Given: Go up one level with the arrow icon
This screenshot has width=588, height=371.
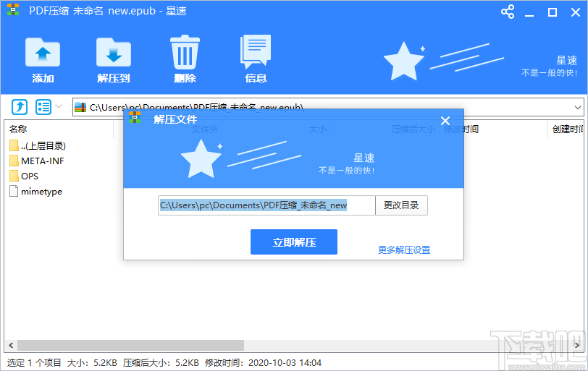Looking at the screenshot, I should pyautogui.click(x=20, y=107).
